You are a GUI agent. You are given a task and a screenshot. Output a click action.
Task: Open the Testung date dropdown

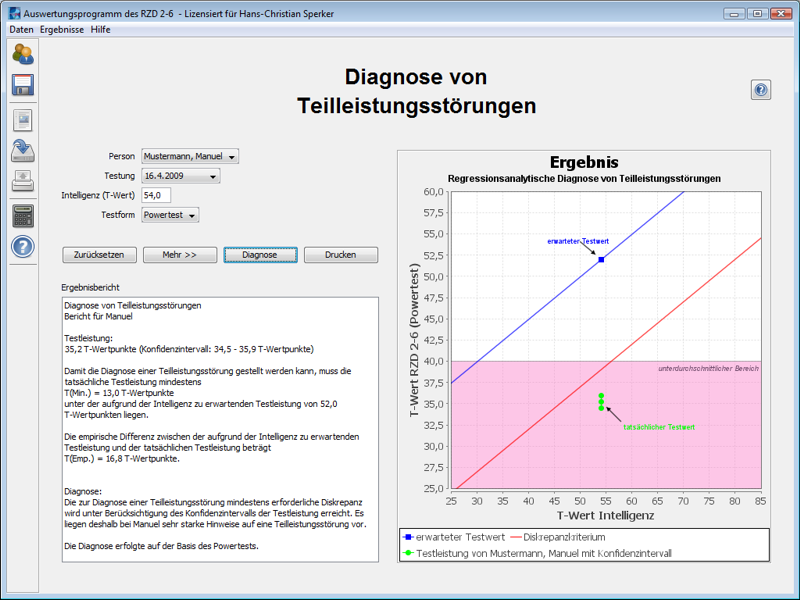180,176
